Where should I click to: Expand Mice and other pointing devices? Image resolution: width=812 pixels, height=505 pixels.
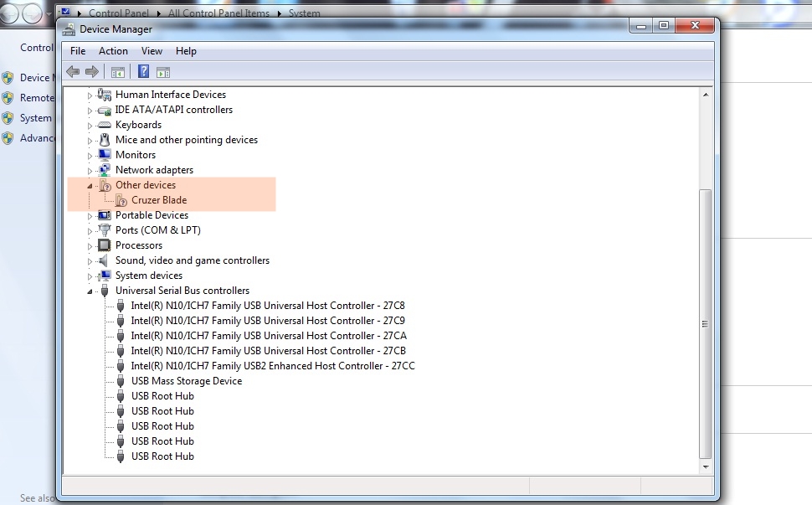[90, 141]
